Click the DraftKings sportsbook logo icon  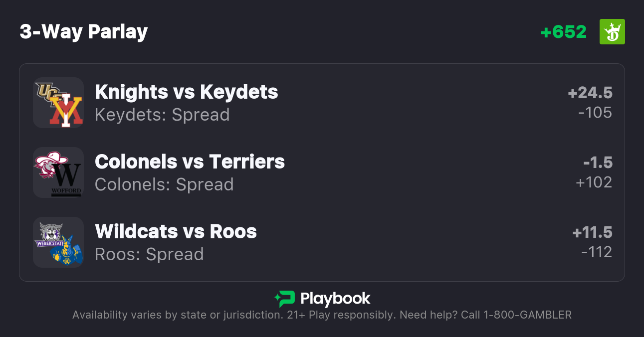tap(612, 32)
